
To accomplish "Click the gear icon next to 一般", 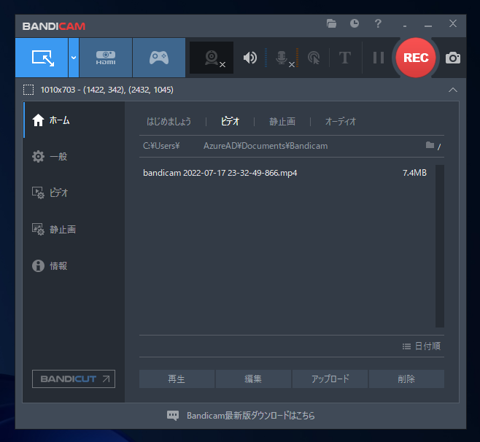I will click(38, 156).
